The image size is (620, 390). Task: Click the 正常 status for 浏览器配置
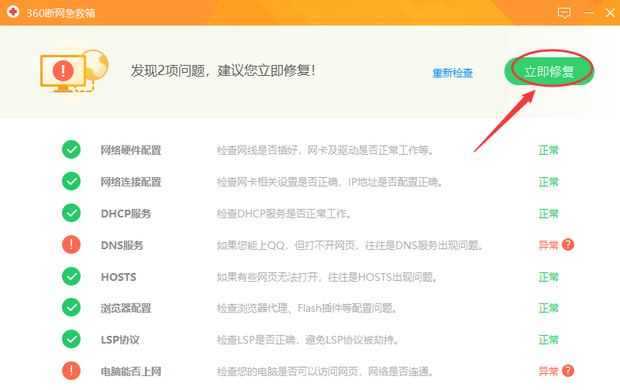click(x=548, y=308)
